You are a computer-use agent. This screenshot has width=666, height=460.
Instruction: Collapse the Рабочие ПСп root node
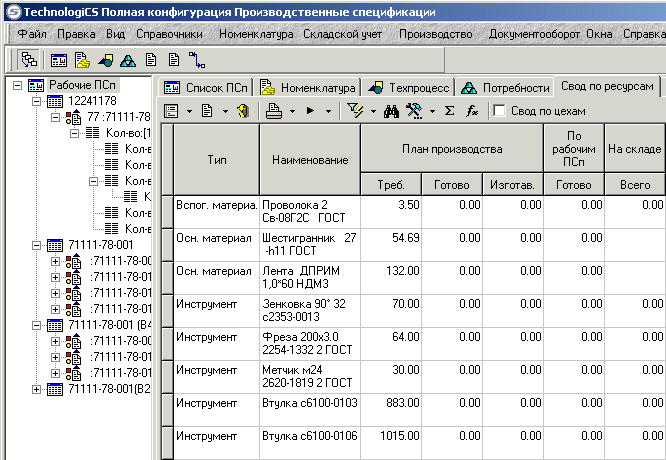[18, 86]
